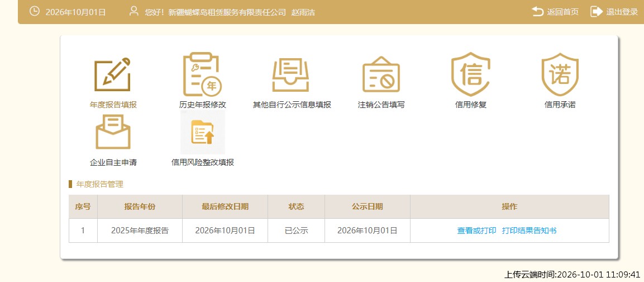644x282 pixels.
Task: Open the 企业自主申请 envelope icon
Action: (113, 132)
